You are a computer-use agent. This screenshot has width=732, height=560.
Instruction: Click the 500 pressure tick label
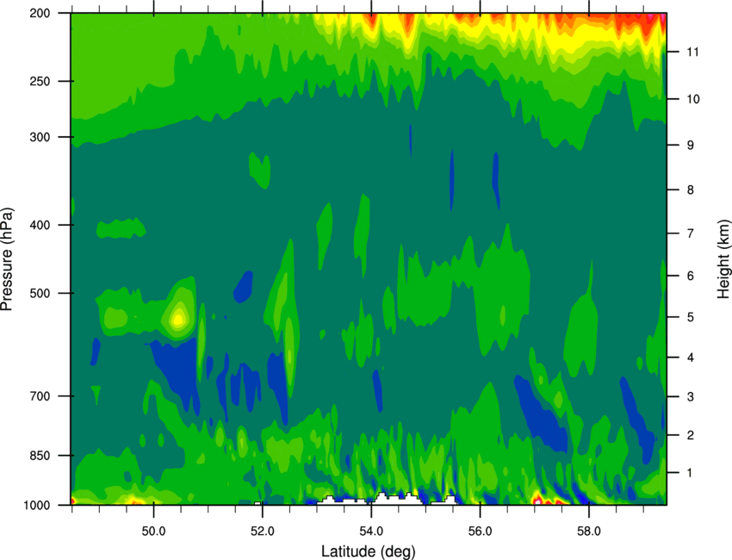click(40, 293)
